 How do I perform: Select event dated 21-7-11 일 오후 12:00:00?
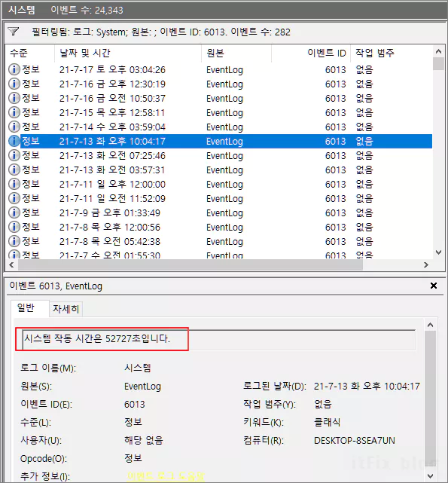click(218, 184)
